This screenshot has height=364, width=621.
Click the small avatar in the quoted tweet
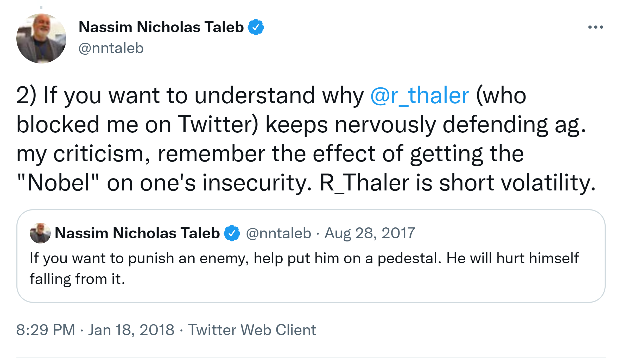click(x=40, y=233)
